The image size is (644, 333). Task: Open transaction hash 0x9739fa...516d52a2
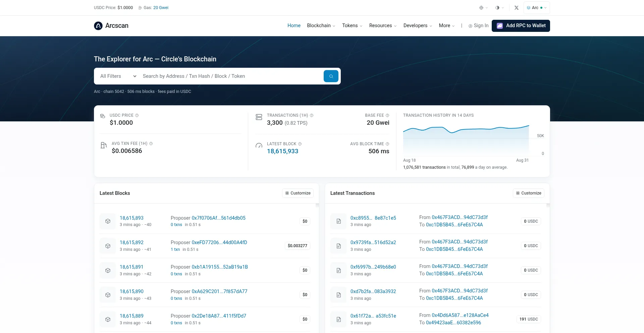point(373,242)
